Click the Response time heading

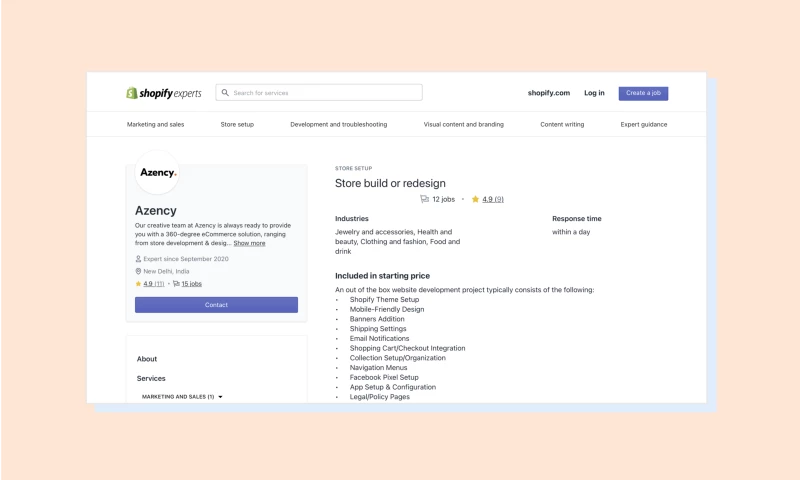577,218
